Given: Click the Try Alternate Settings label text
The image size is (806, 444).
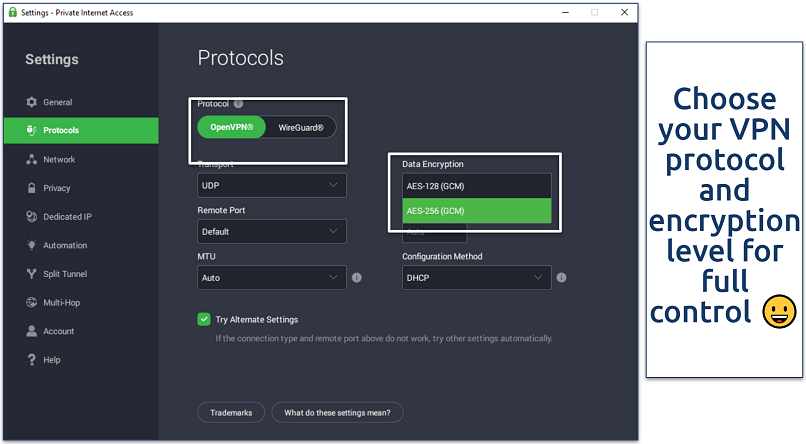Looking at the screenshot, I should tap(257, 320).
